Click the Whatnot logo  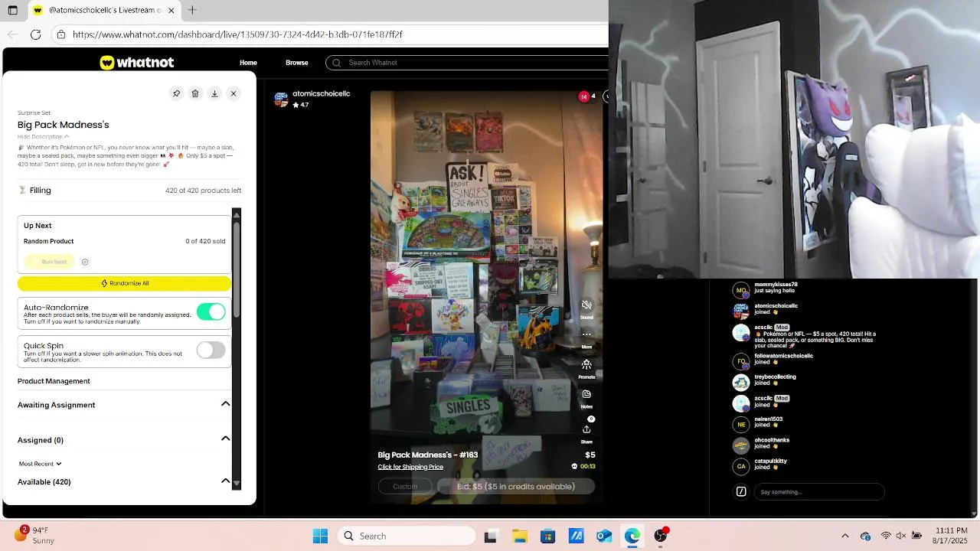pos(137,63)
